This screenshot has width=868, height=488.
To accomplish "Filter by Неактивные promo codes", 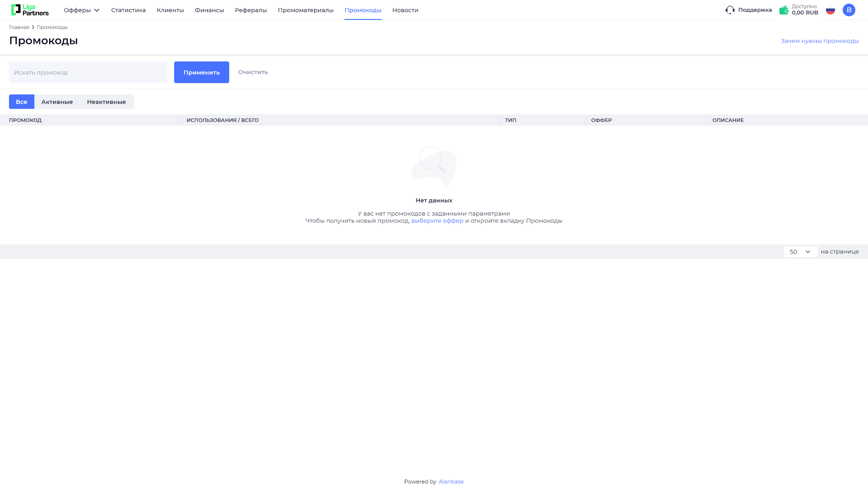I will tap(106, 102).
